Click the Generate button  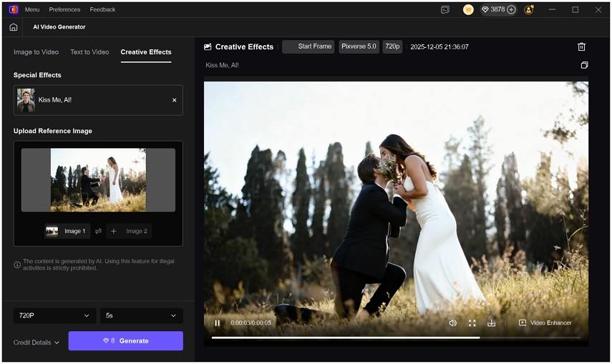click(x=126, y=341)
